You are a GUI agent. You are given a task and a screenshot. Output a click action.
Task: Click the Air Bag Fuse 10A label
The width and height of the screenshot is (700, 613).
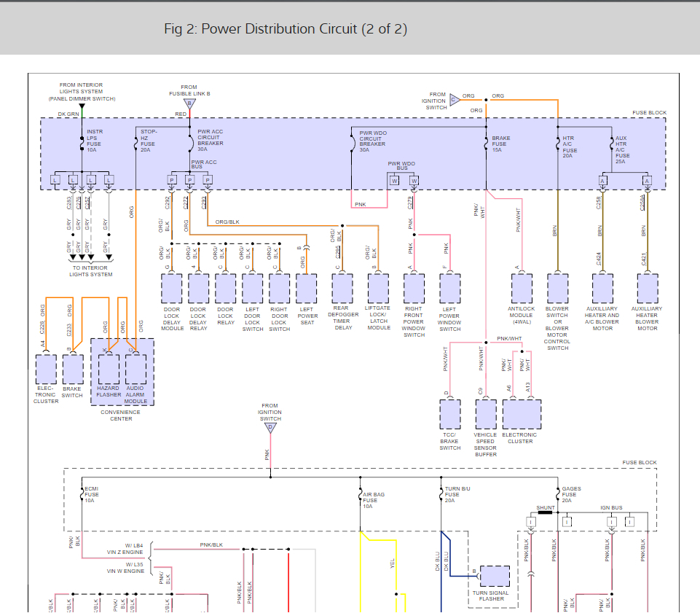[x=374, y=499]
